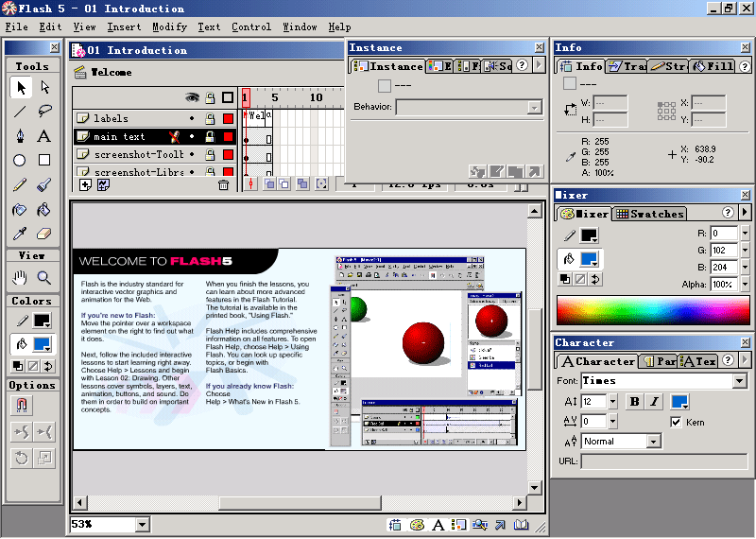Select the Eraser tool
Image resolution: width=756 pixels, height=539 pixels.
[44, 234]
